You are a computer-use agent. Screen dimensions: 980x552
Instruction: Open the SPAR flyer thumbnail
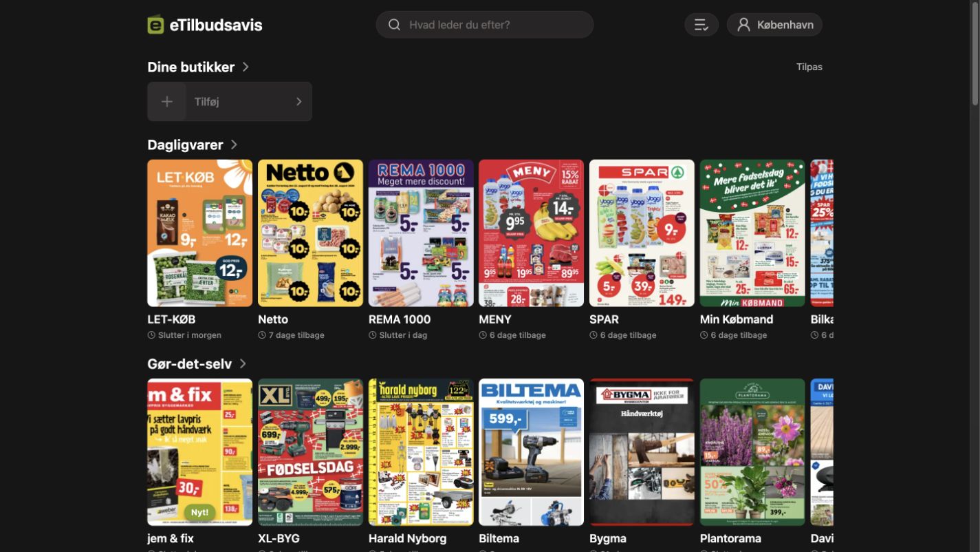(642, 233)
